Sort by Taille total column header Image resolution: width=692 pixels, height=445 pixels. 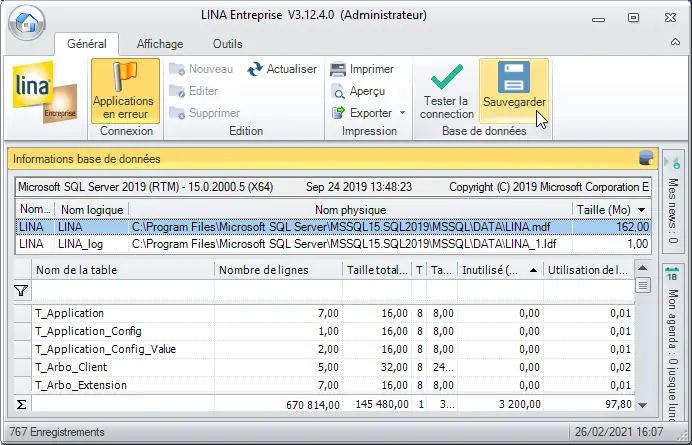click(x=377, y=270)
